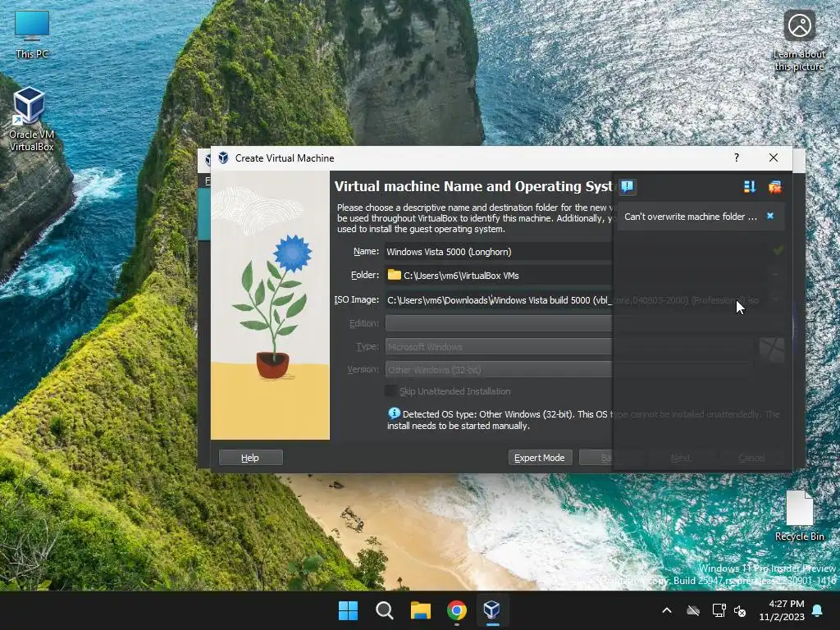Click the Next button in the wizard
This screenshot has width=840, height=630.
coord(680,458)
